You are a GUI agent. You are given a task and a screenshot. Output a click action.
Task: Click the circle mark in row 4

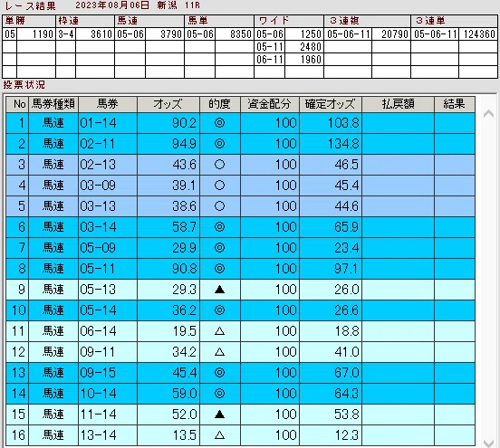click(220, 186)
